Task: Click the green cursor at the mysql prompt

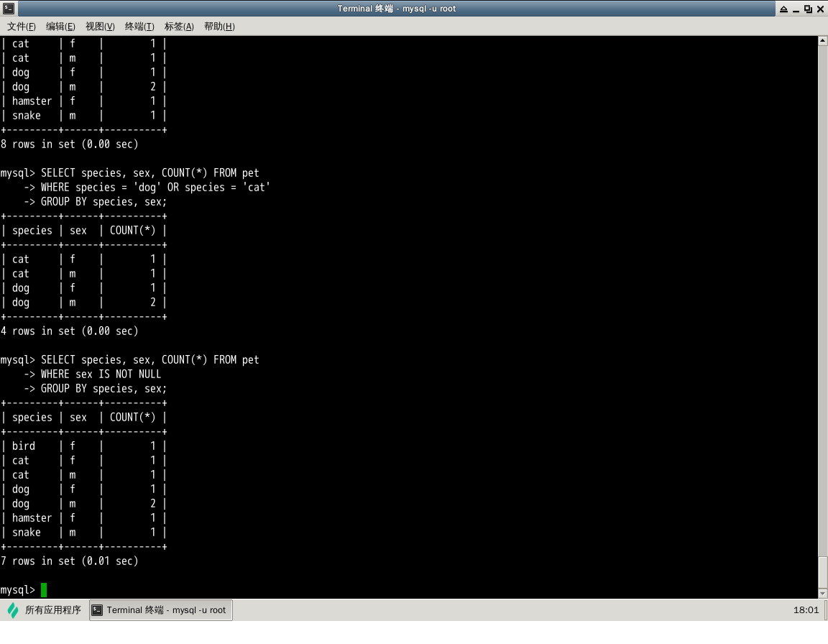Action: point(44,590)
